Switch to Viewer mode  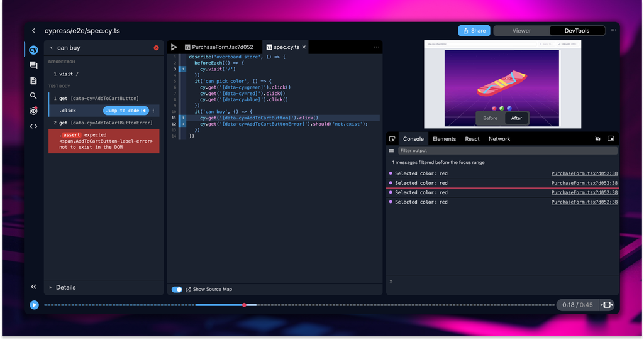[x=521, y=31]
